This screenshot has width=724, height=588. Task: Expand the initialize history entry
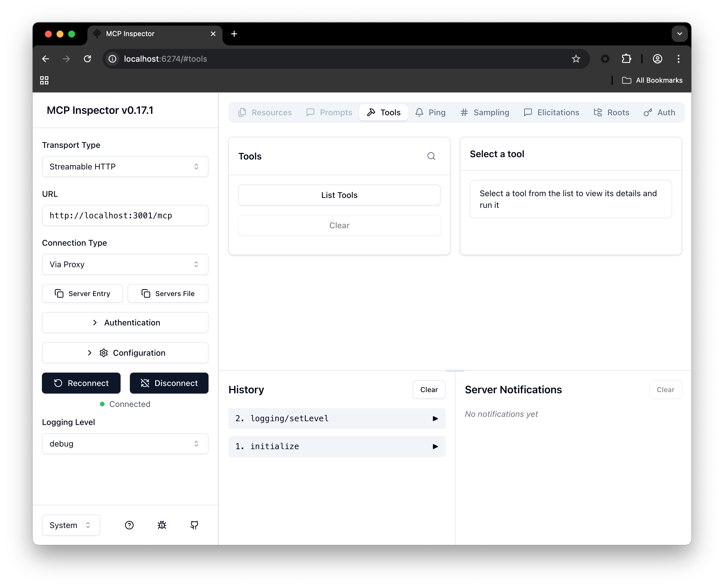tap(337, 447)
